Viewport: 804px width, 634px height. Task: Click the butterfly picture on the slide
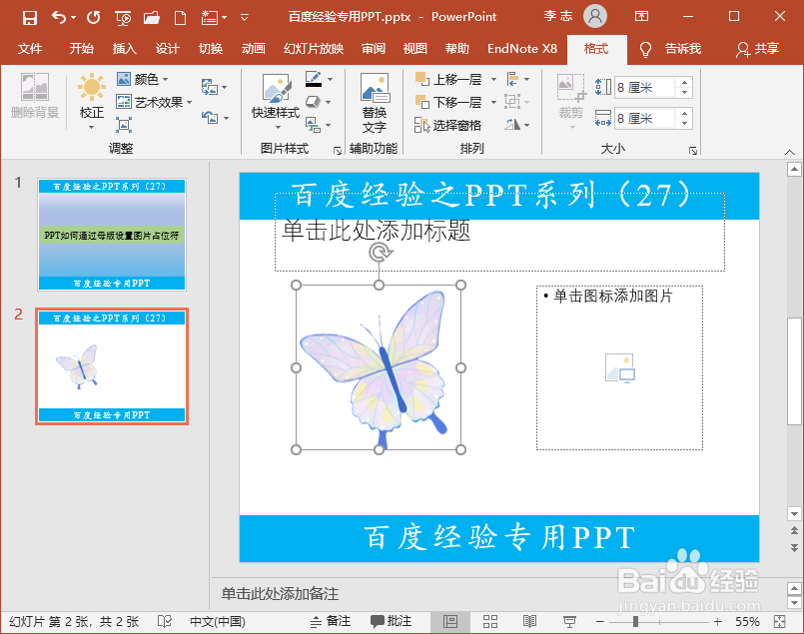[378, 367]
